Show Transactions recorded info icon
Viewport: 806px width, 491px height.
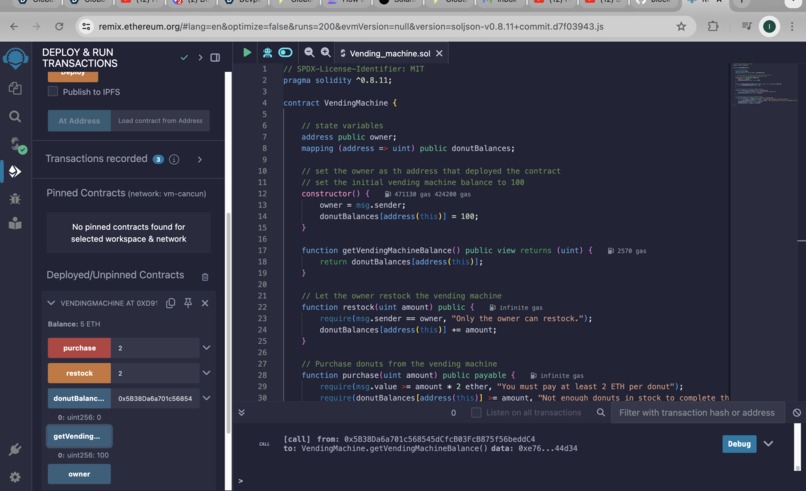[x=174, y=159]
